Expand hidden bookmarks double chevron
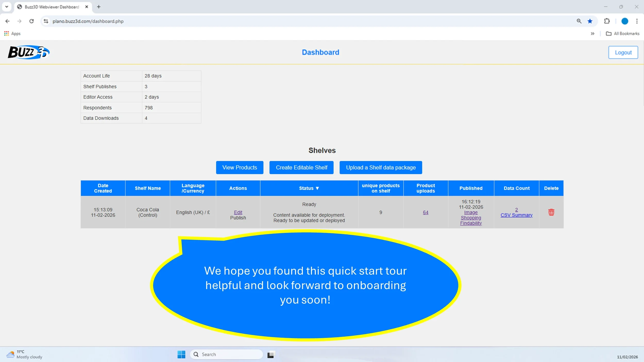Viewport: 644px width, 362px height. (x=592, y=33)
